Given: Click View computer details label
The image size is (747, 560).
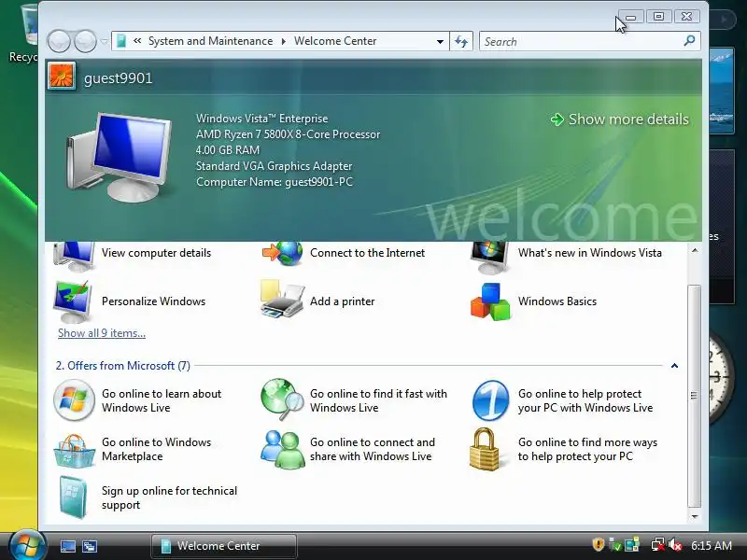Looking at the screenshot, I should point(156,253).
